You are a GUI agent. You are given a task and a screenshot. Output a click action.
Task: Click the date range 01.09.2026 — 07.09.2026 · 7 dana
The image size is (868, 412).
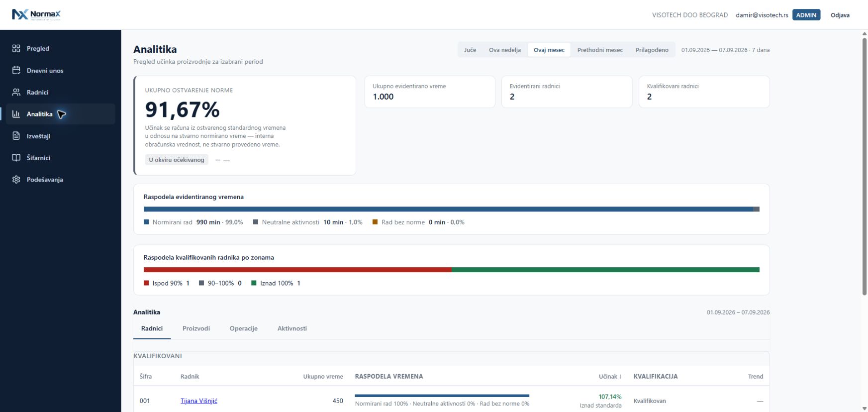[725, 50]
